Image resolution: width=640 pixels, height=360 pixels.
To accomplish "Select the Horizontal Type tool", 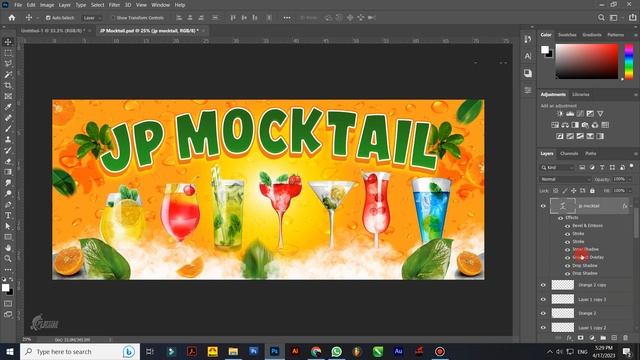I will pos(8,215).
